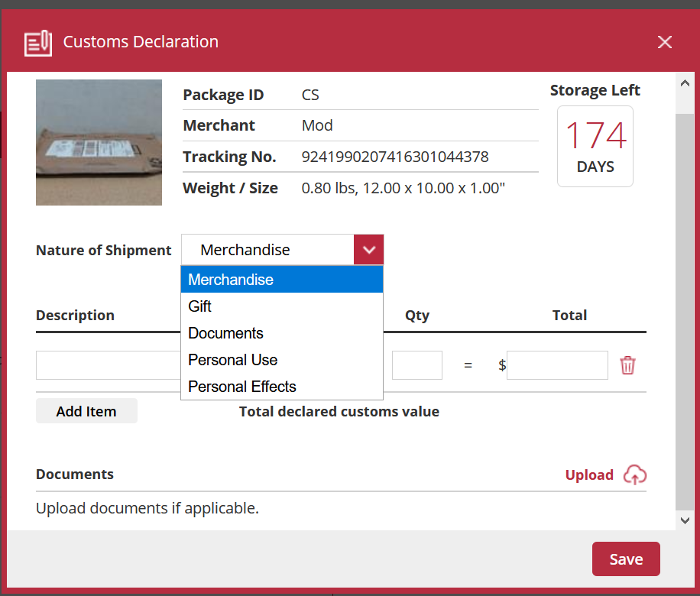Open the Nature of Shipment combo box

267,249
